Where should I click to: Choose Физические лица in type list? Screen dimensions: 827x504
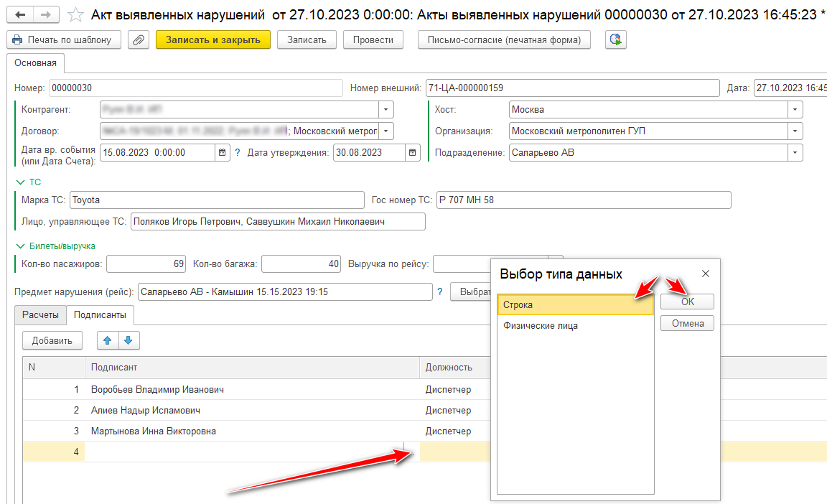pos(541,326)
